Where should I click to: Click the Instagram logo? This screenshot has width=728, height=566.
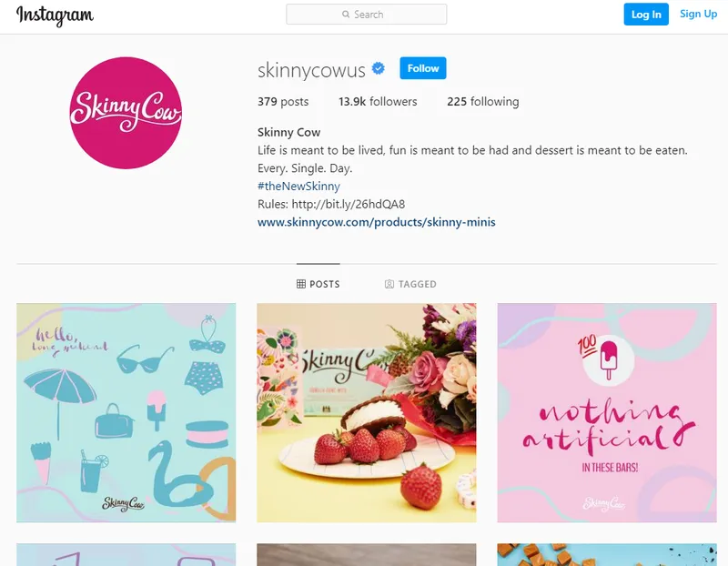[x=55, y=15]
